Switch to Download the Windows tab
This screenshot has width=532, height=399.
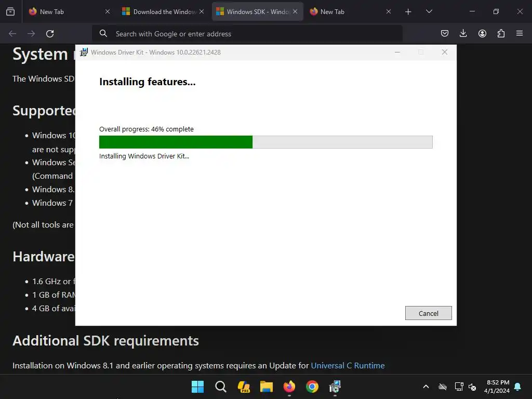coord(163,11)
